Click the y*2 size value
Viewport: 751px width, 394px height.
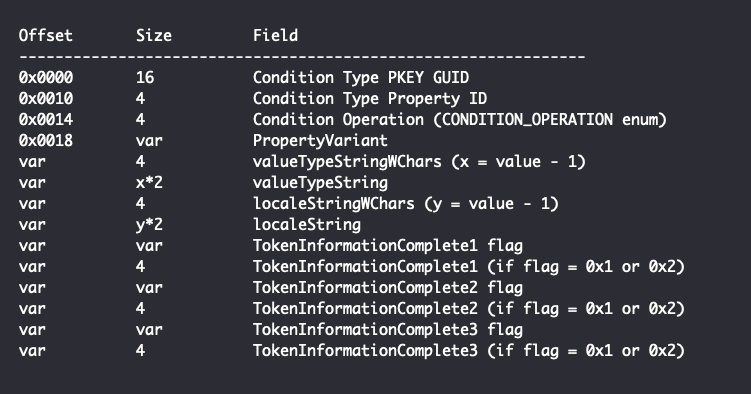pos(149,225)
